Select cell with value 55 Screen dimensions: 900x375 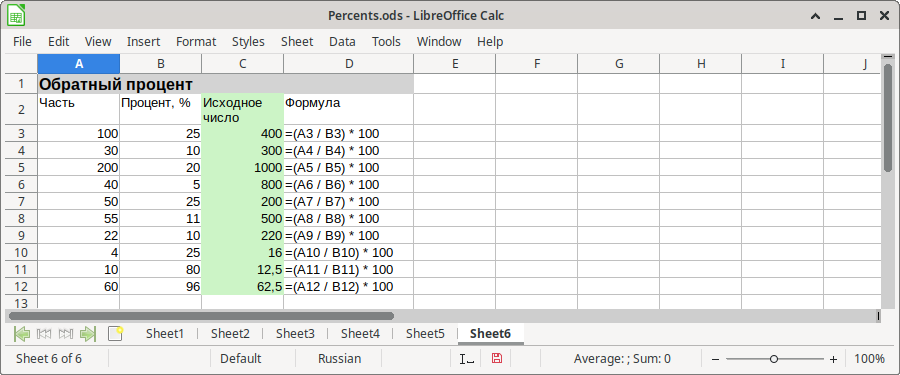click(x=79, y=219)
